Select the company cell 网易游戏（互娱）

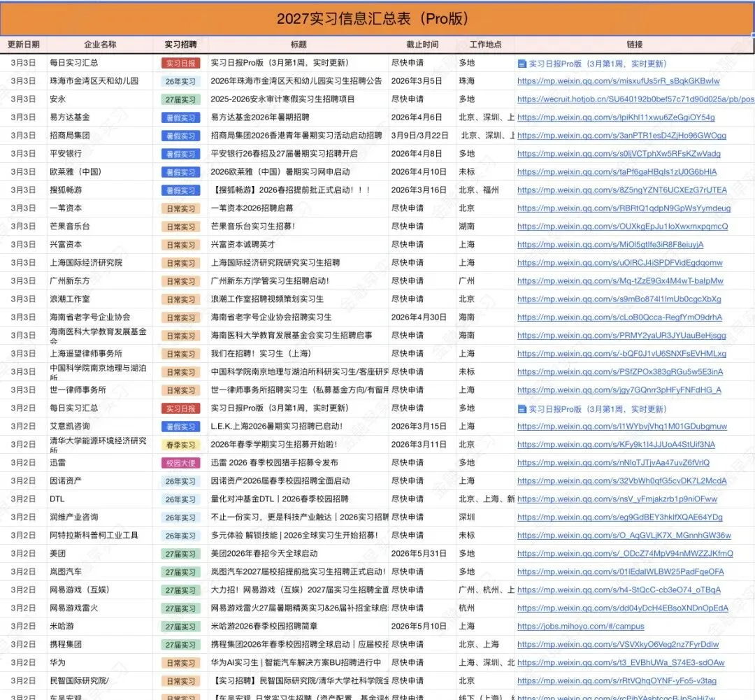pos(100,590)
